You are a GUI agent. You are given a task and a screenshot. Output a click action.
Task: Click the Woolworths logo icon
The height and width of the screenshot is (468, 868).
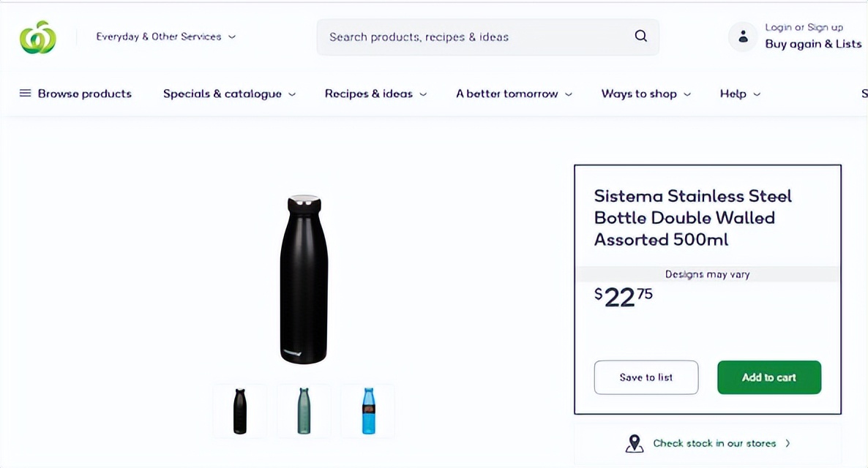37,37
